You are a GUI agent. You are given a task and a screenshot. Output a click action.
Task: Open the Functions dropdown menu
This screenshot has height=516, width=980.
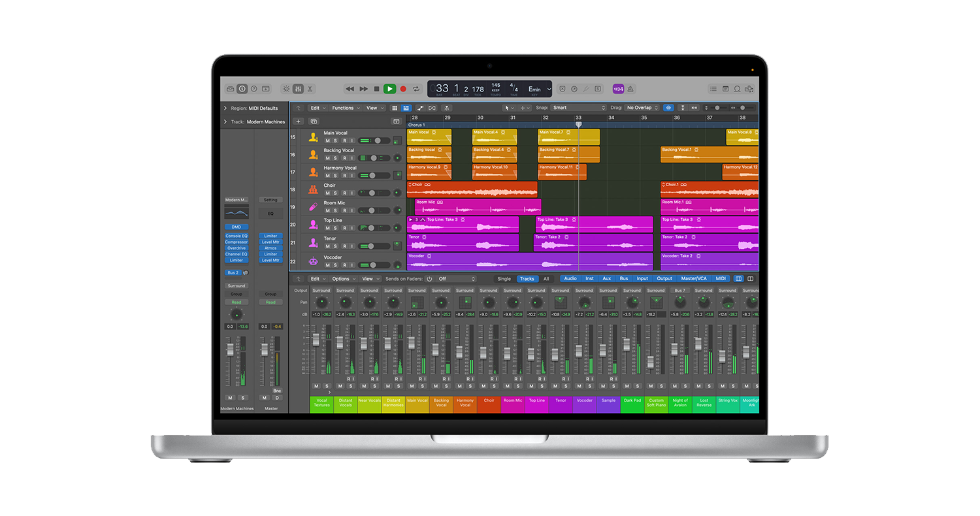345,108
